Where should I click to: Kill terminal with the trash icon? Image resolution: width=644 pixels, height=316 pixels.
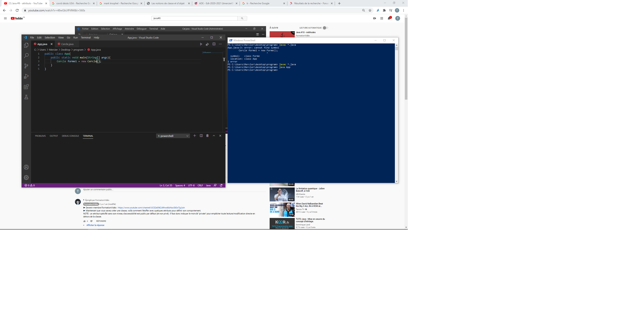(207, 136)
